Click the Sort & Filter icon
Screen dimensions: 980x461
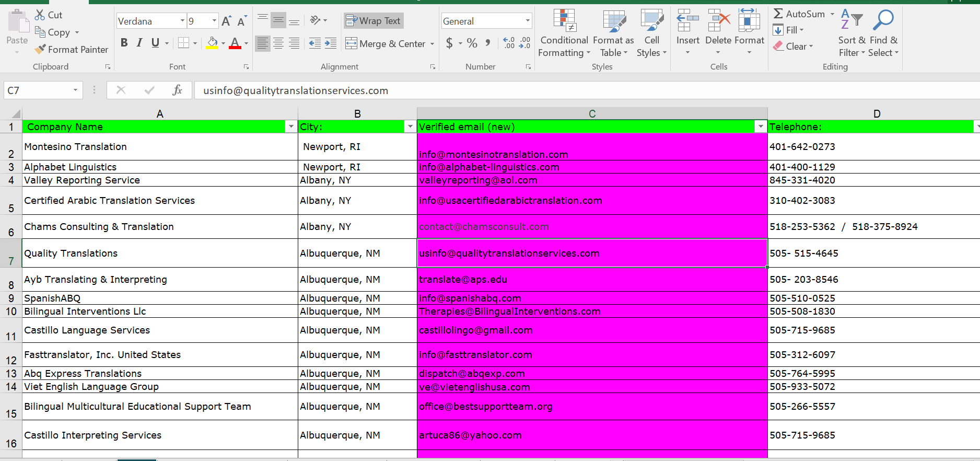pyautogui.click(x=851, y=32)
